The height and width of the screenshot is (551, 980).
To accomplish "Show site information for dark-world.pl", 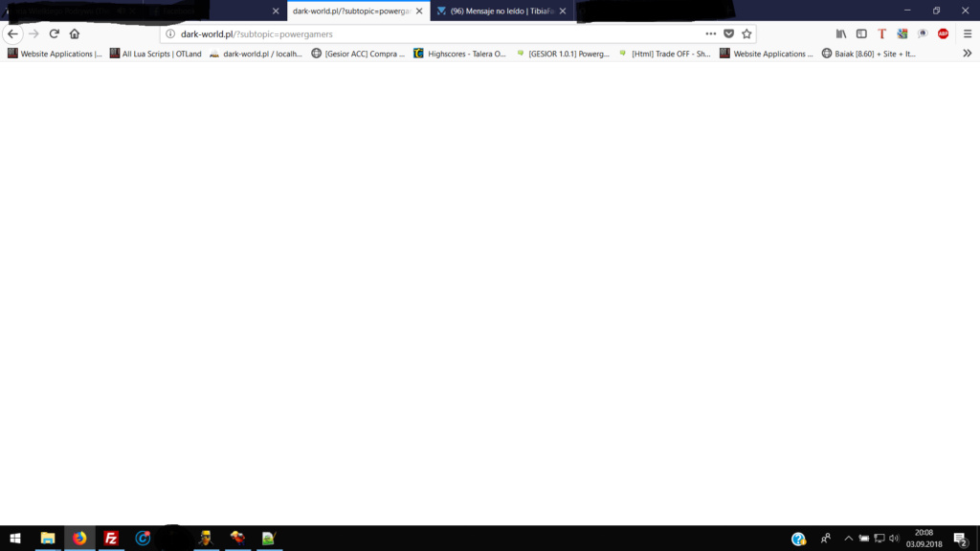I will 170,33.
